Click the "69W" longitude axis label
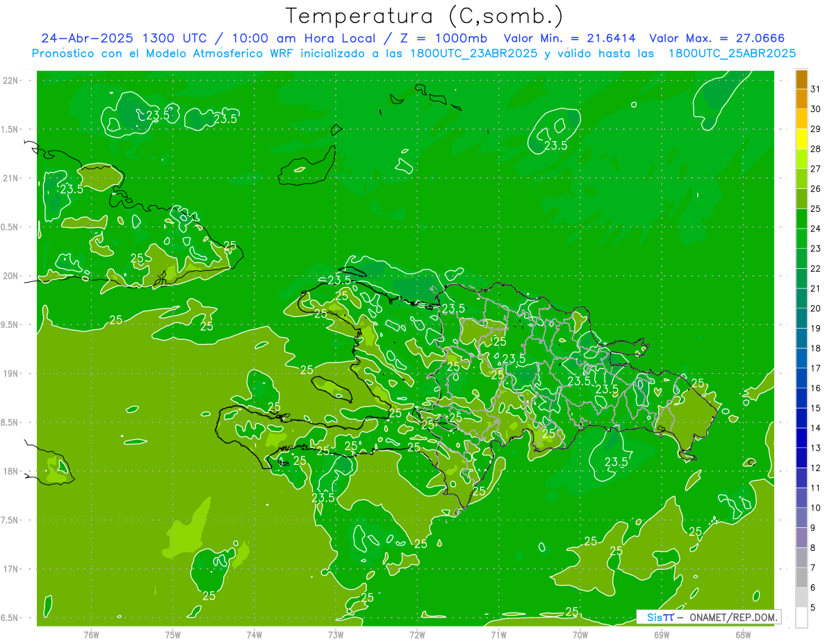 [x=662, y=635]
